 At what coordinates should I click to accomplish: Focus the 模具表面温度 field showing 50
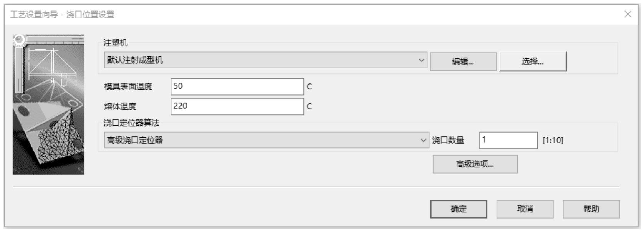237,86
